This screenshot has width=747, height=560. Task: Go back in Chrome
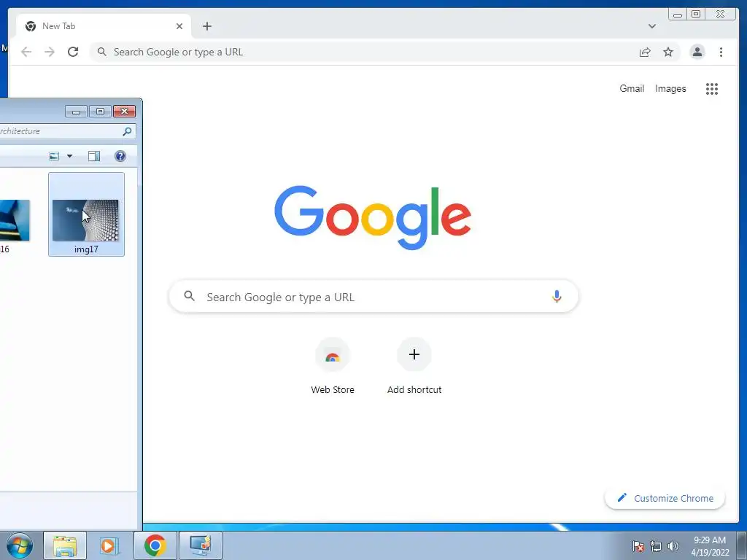tap(26, 52)
